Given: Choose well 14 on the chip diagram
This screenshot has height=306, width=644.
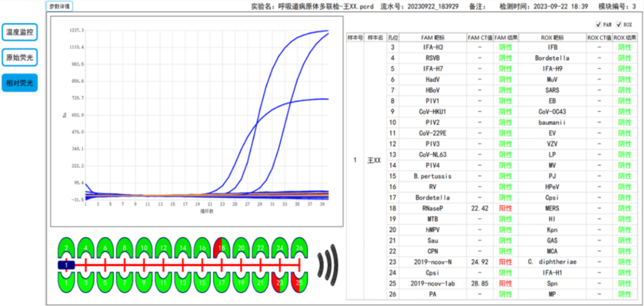Looking at the screenshot, I should tap(182, 248).
